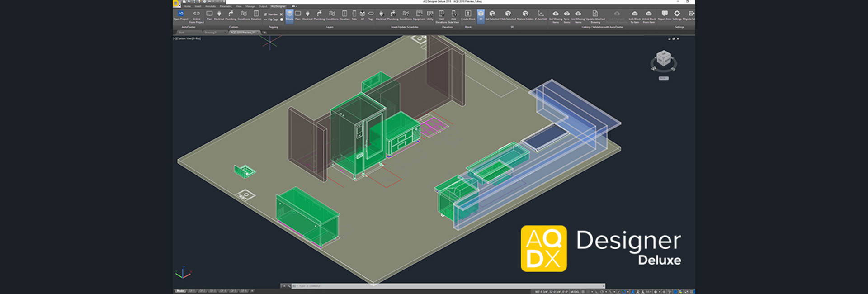Screen dimensions: 868x294
Task: Toggle the Elevation layer in Layers group
Action: 344,15
